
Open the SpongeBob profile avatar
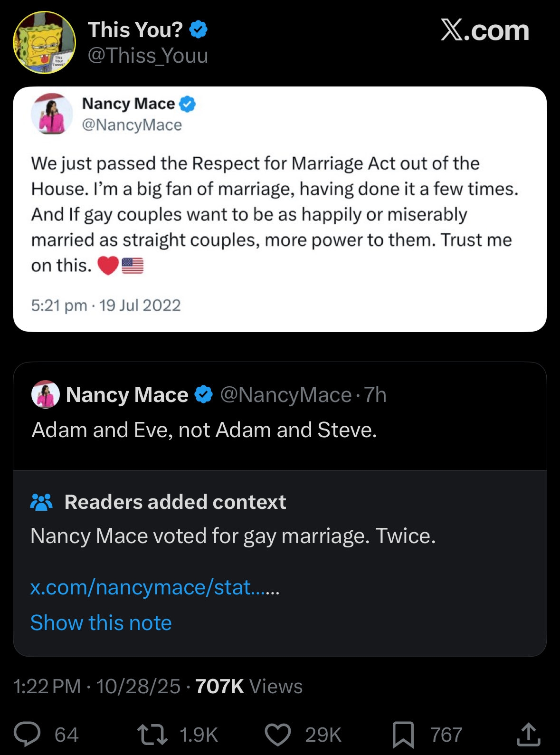point(44,42)
